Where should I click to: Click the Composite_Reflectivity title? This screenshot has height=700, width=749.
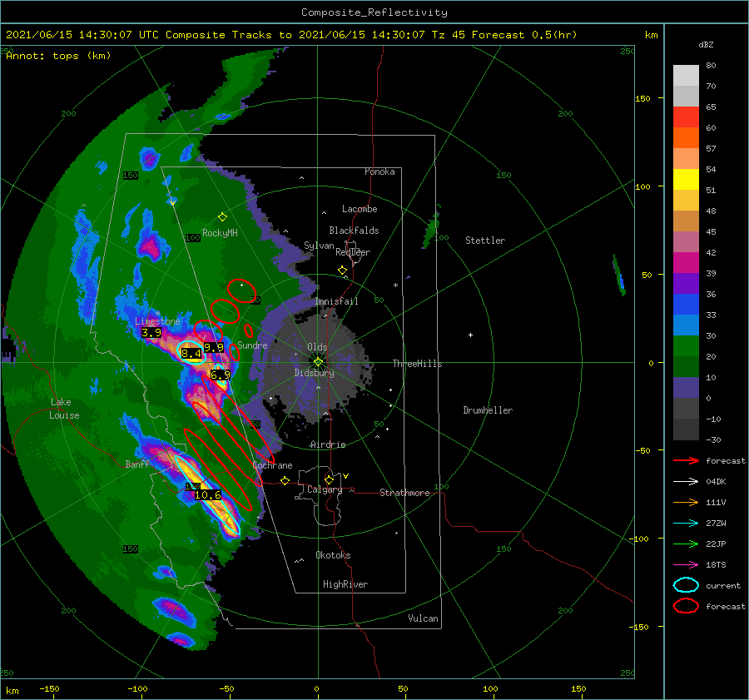point(374,12)
